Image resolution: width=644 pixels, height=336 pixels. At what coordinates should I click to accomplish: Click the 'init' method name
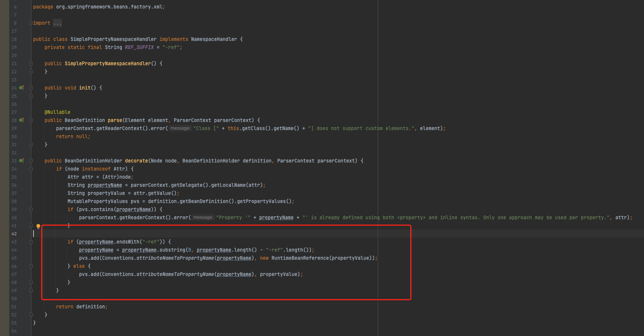(x=85, y=88)
